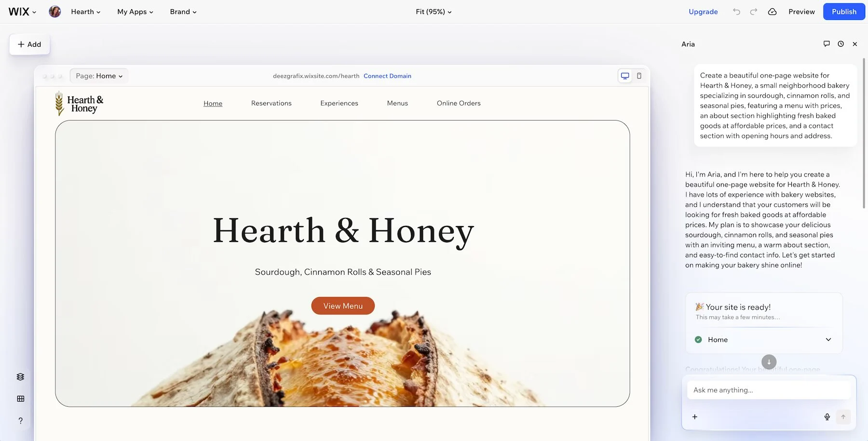Click the Hearth & Honey wheat logo
This screenshot has width=868, height=441.
79,104
